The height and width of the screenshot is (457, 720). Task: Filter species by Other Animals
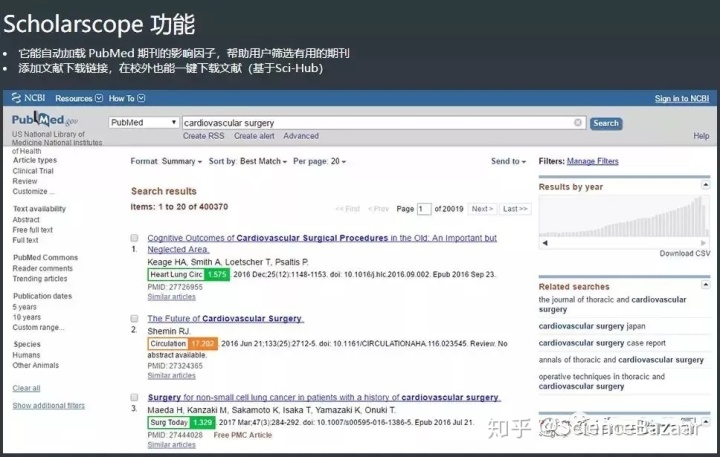tap(36, 366)
